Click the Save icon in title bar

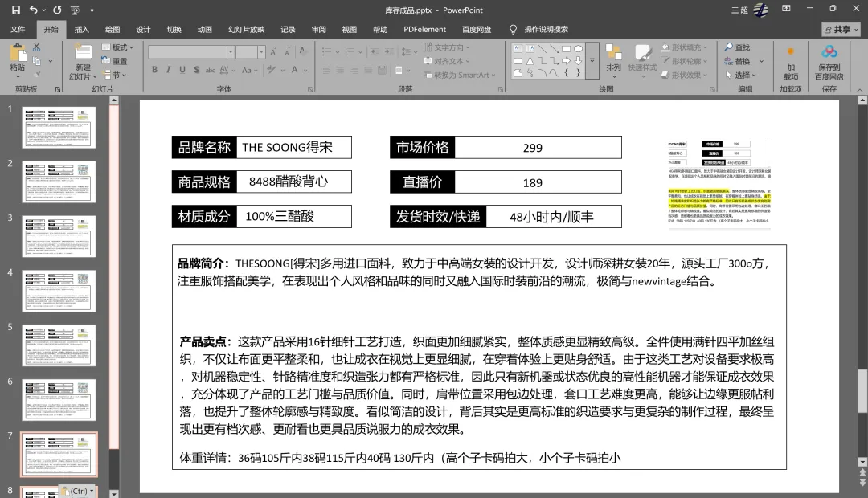click(x=16, y=10)
